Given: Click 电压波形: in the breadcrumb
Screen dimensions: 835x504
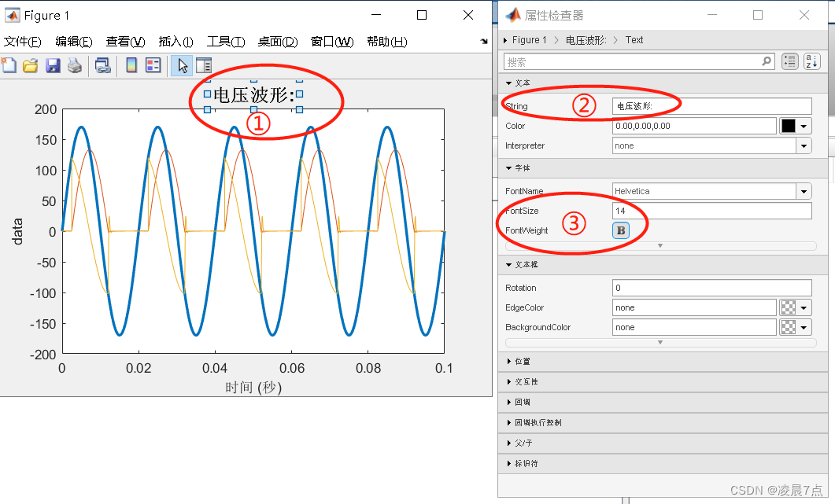Looking at the screenshot, I should 586,40.
